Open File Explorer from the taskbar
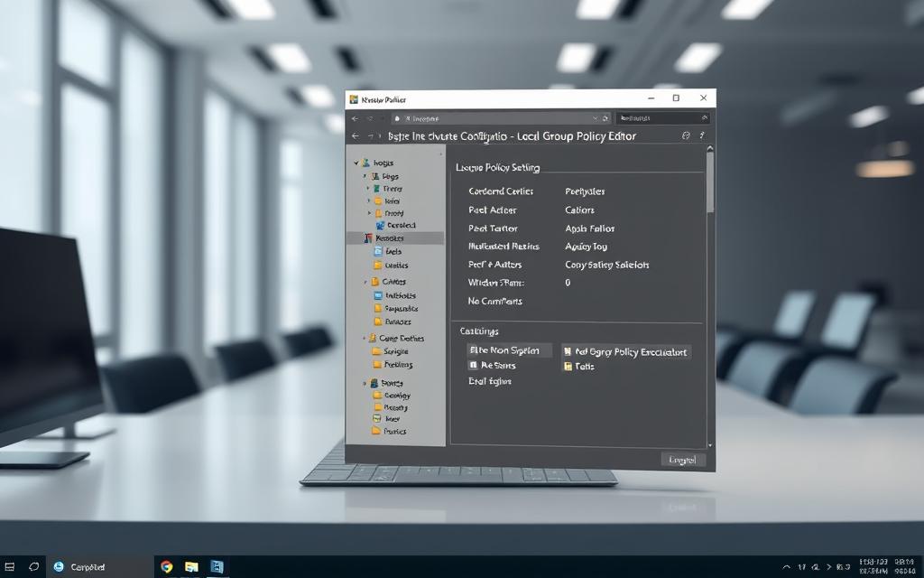Screen dimensions: 924x578 coord(191,567)
